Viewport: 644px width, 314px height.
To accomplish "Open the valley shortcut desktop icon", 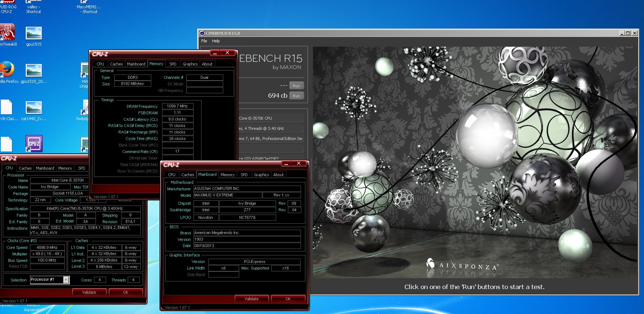I will point(33,7).
